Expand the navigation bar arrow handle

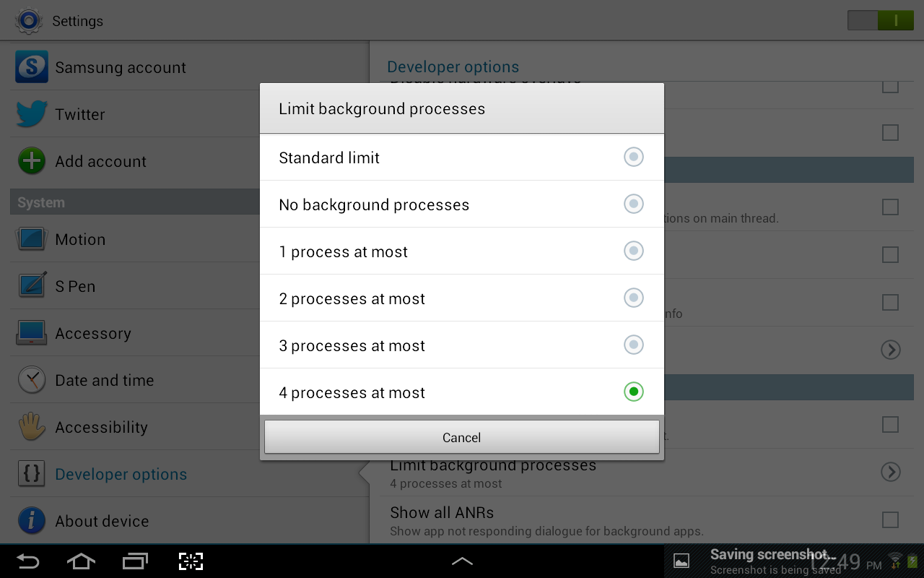point(462,561)
